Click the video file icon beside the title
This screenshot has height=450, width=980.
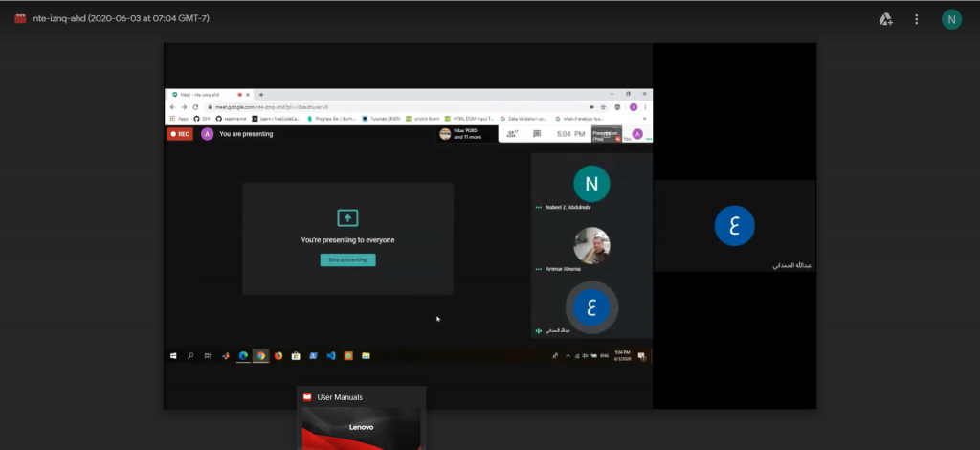click(19, 19)
